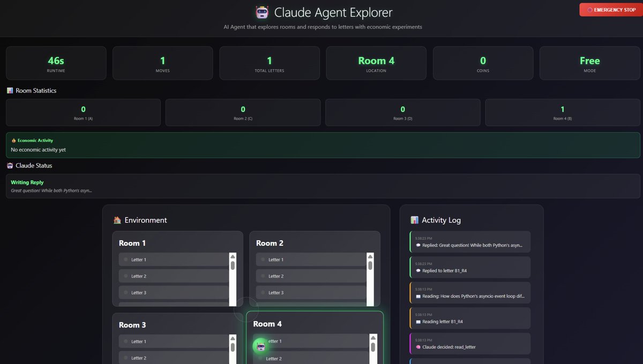Click the Room 4 letter list scrollbar thumb
Image resolution: width=643 pixels, height=364 pixels.
372,346
